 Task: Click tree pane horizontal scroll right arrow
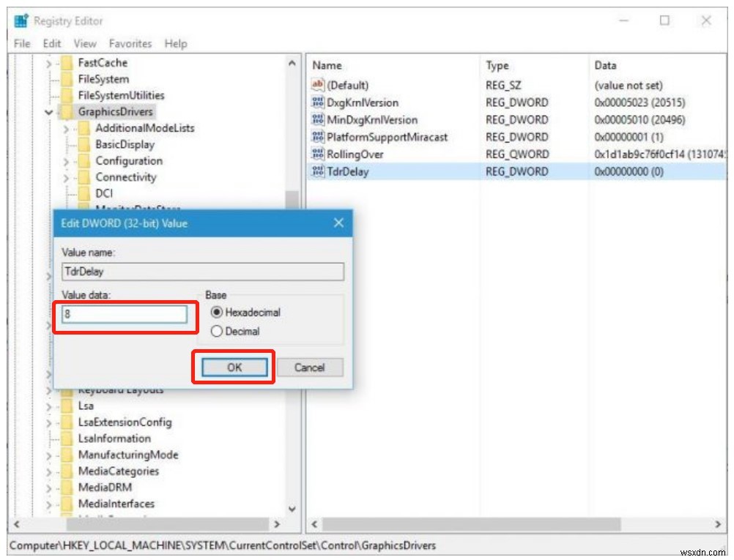tap(277, 524)
